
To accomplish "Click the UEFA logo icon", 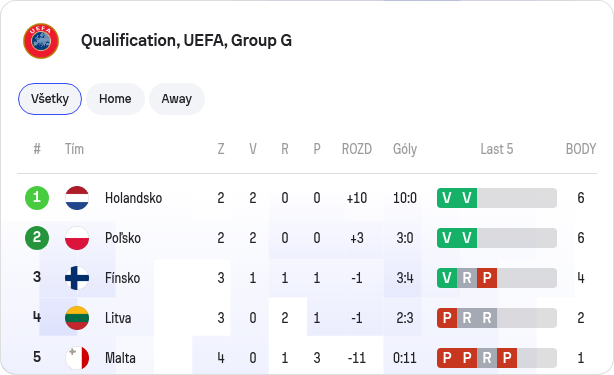I will (41, 41).
